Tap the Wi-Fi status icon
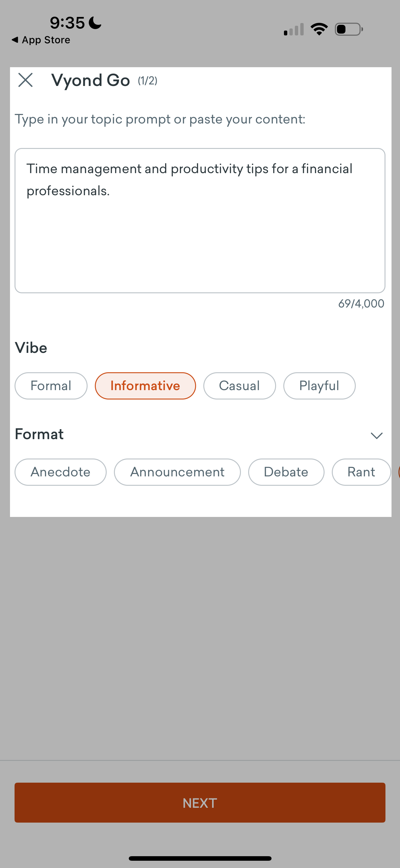The width and height of the screenshot is (400, 868). (319, 29)
